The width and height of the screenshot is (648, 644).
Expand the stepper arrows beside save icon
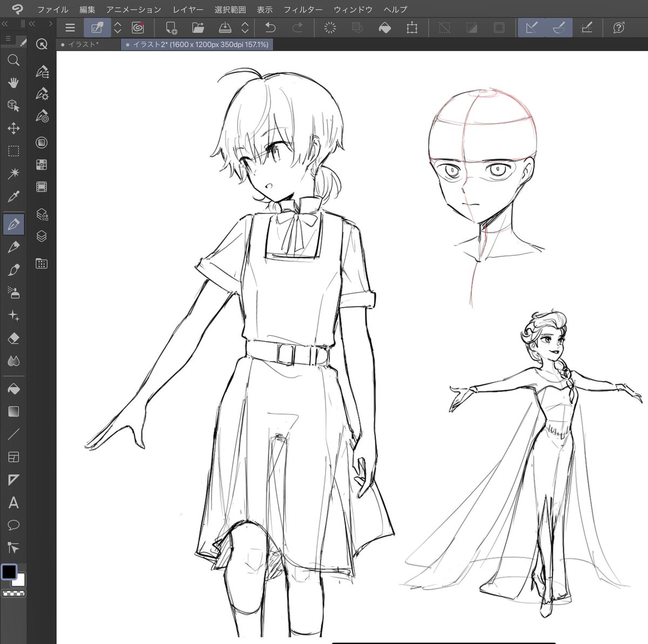pos(245,28)
